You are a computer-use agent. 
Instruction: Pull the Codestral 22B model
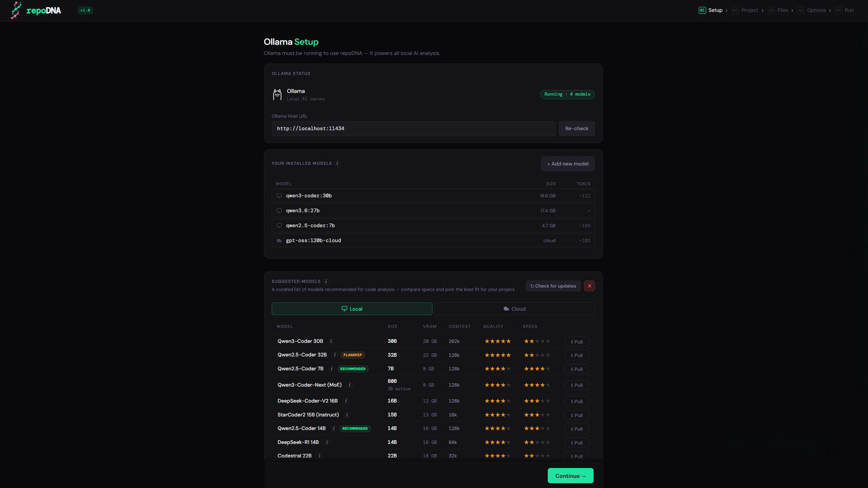pos(576,456)
